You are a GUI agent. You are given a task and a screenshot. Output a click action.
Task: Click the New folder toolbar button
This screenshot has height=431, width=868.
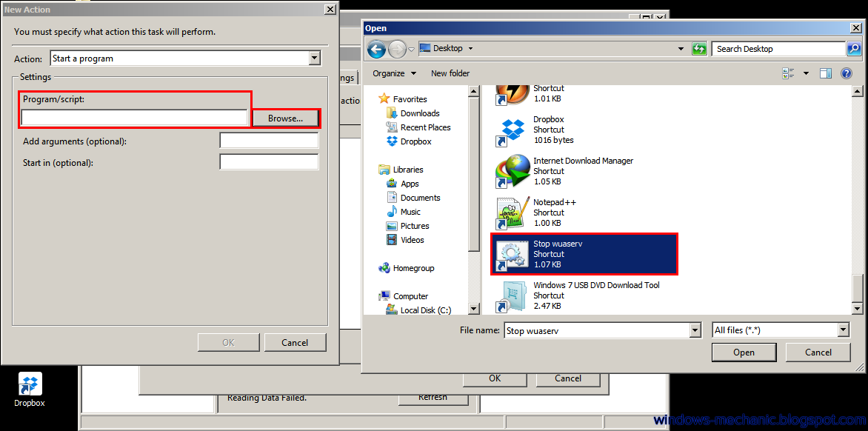[x=450, y=73]
